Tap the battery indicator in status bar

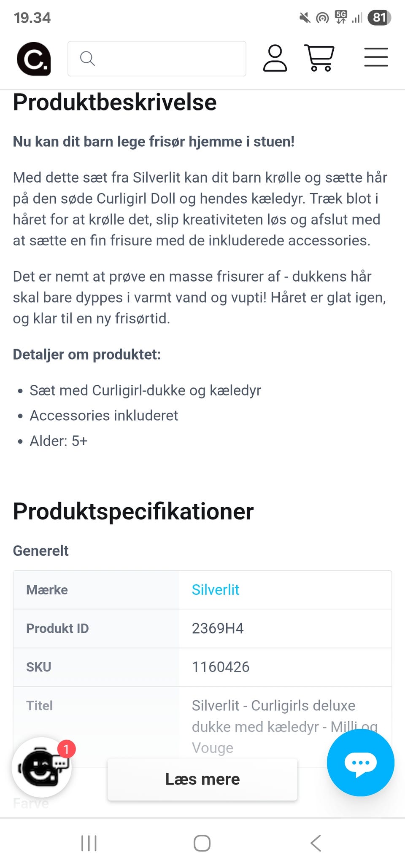378,18
